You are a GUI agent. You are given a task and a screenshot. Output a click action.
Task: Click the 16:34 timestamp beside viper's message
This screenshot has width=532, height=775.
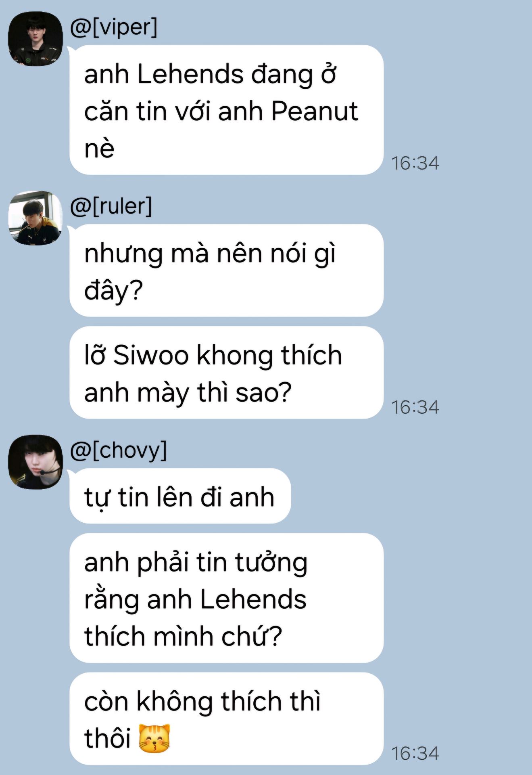415,163
